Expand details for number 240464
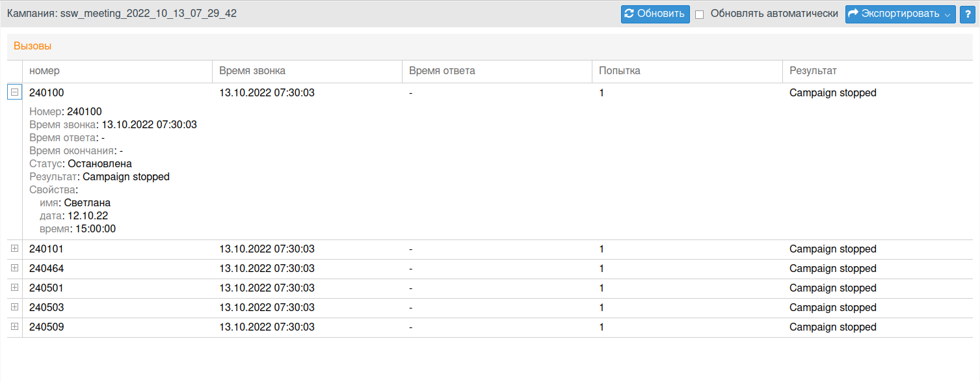 pyautogui.click(x=15, y=268)
